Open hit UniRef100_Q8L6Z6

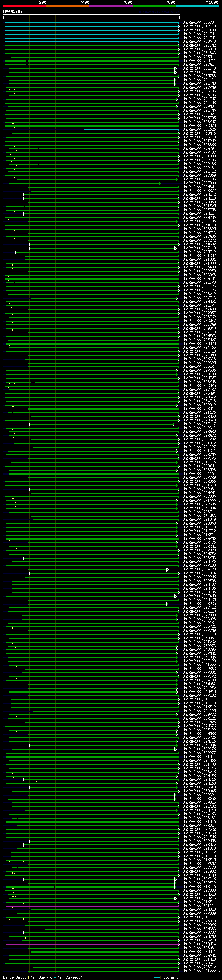pyautogui.click(x=199, y=130)
